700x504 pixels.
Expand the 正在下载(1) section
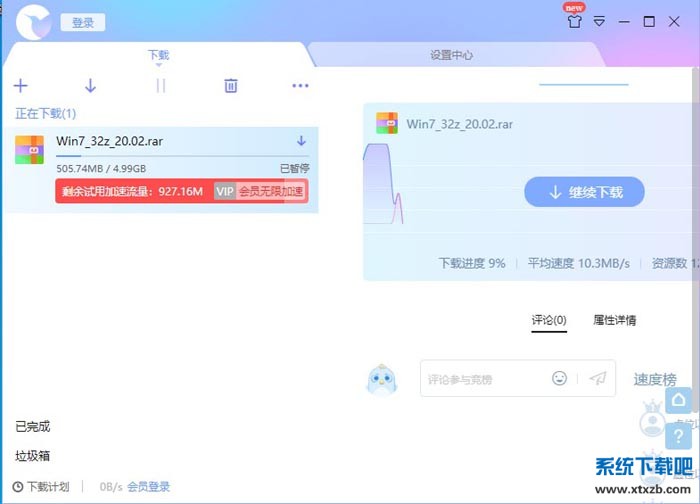(45, 114)
